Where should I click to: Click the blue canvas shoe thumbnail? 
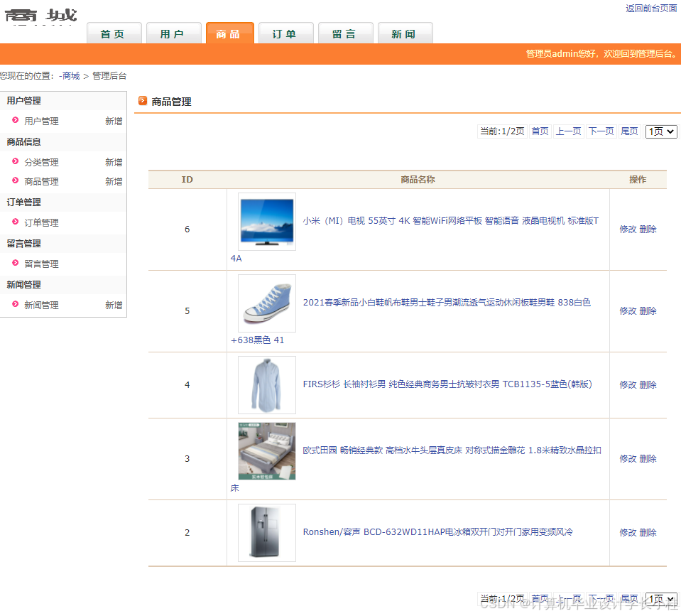coord(267,303)
